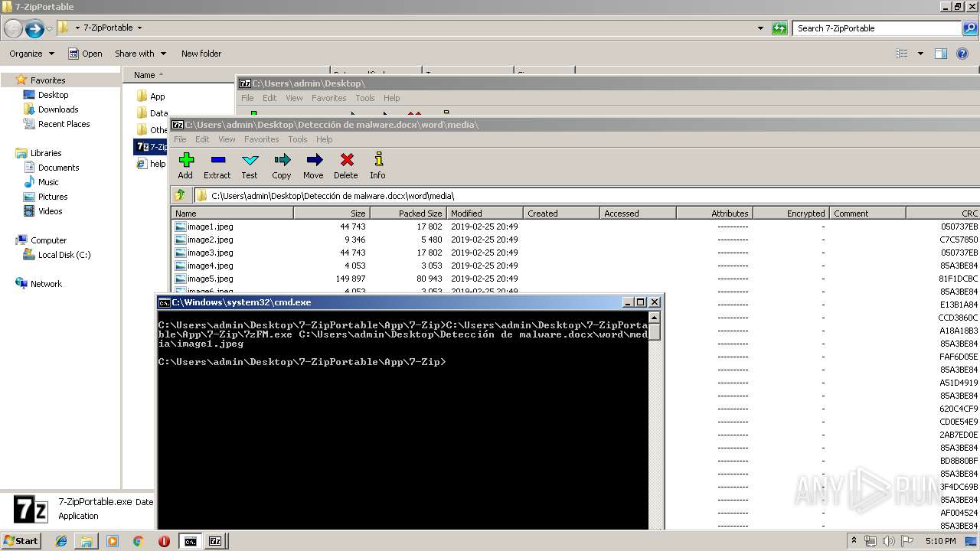Open Internet Explorer from taskbar
The height and width of the screenshot is (551, 980).
pyautogui.click(x=61, y=541)
